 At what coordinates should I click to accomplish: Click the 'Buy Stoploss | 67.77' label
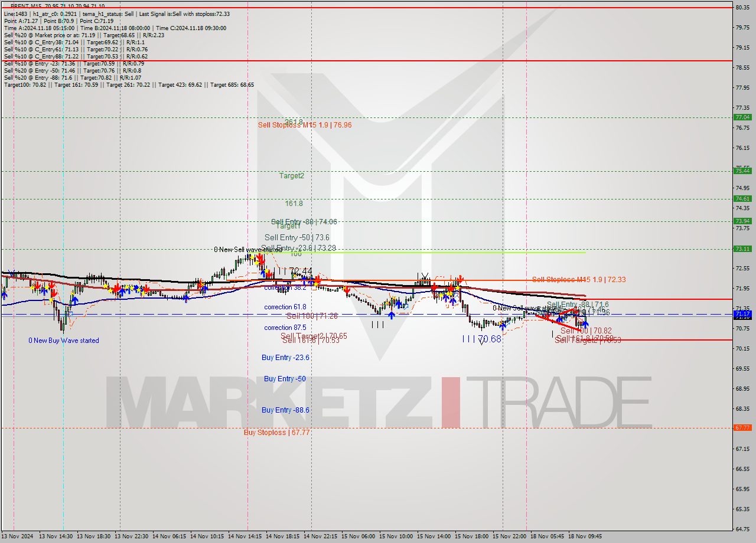[x=277, y=433]
